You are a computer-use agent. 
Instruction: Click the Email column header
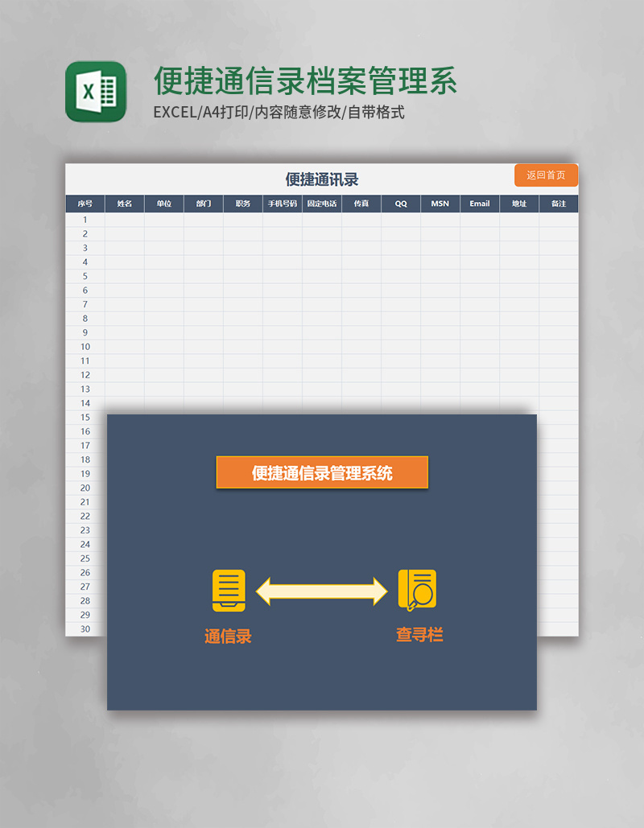coord(479,204)
